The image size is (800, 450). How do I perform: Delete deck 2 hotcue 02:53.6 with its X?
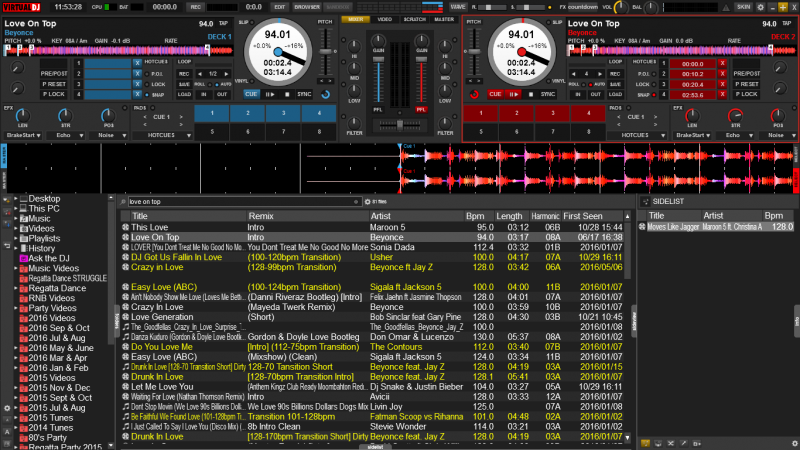click(722, 95)
